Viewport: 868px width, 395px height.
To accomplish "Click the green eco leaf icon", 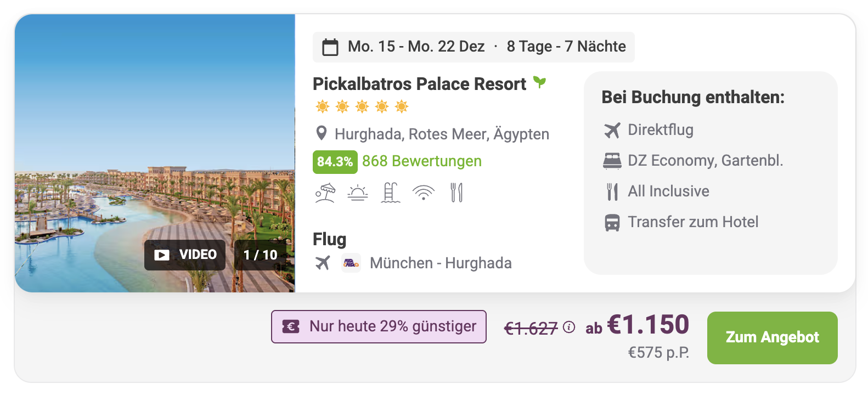I will (540, 83).
